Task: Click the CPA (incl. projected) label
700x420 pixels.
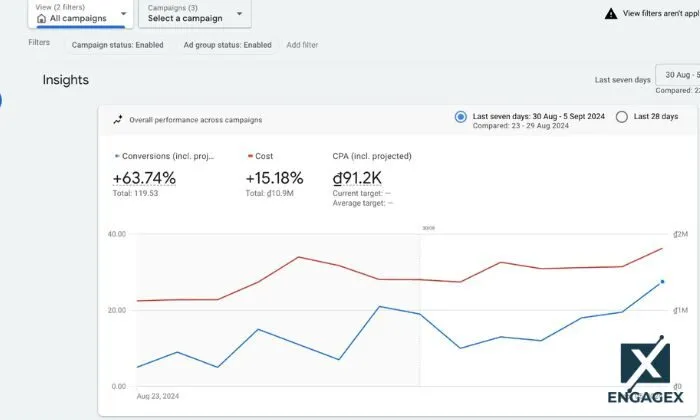Action: (x=372, y=156)
